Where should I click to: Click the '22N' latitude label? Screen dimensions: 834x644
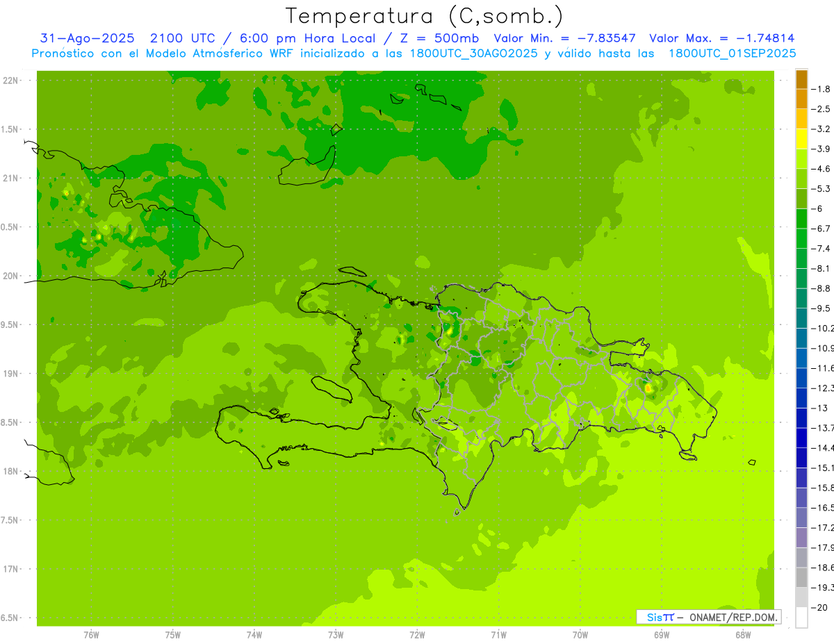pos(12,81)
